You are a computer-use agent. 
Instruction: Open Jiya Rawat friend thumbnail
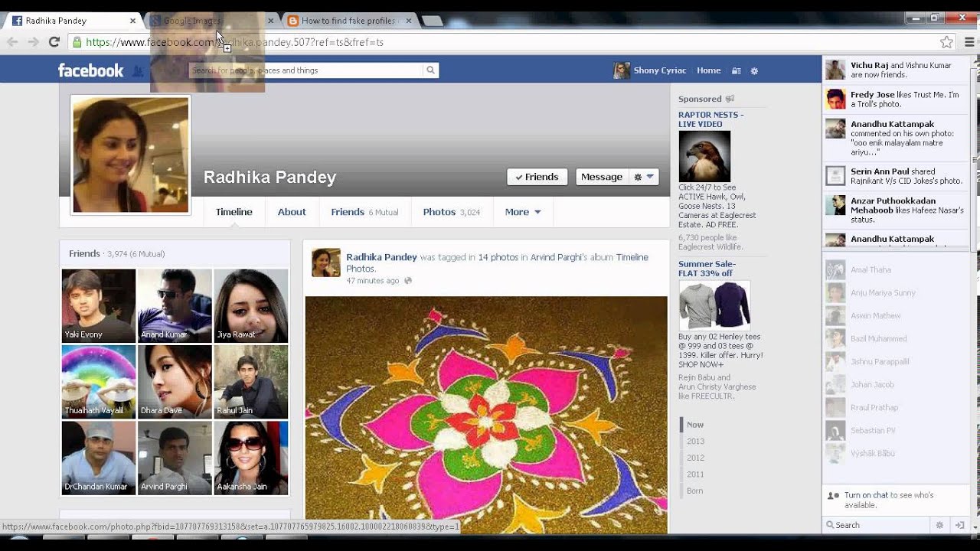click(x=251, y=305)
